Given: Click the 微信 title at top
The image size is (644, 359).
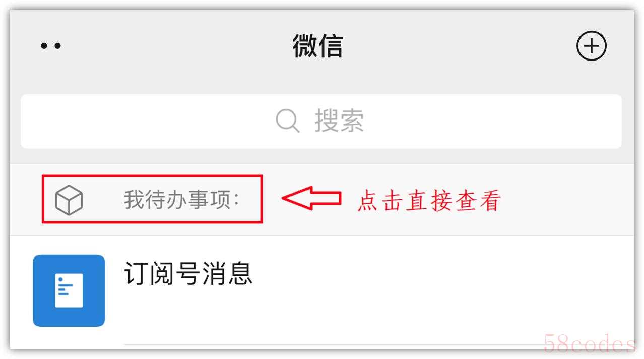Looking at the screenshot, I should (x=318, y=46).
